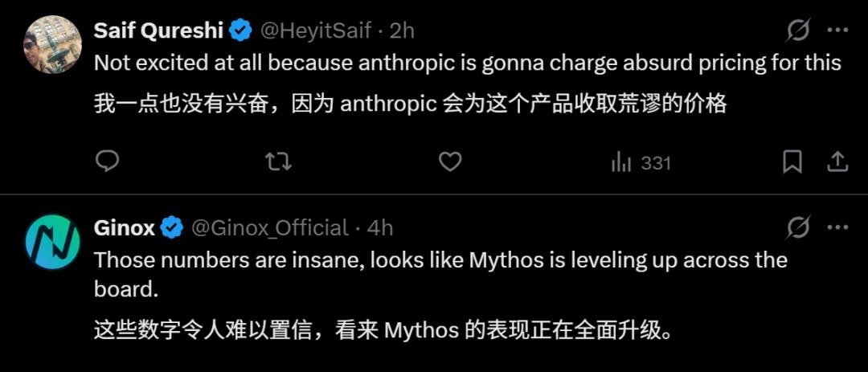Click Ginox's verified badge

pos(172,228)
